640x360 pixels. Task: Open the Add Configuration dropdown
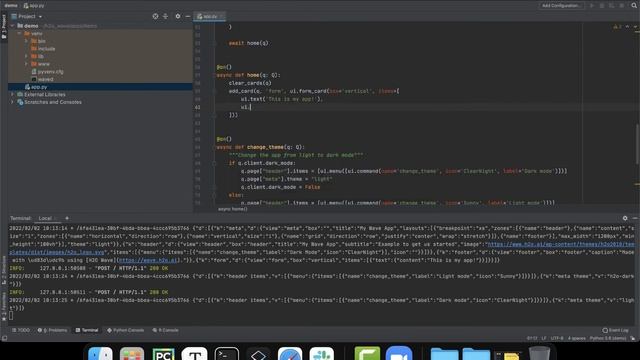pos(561,5)
